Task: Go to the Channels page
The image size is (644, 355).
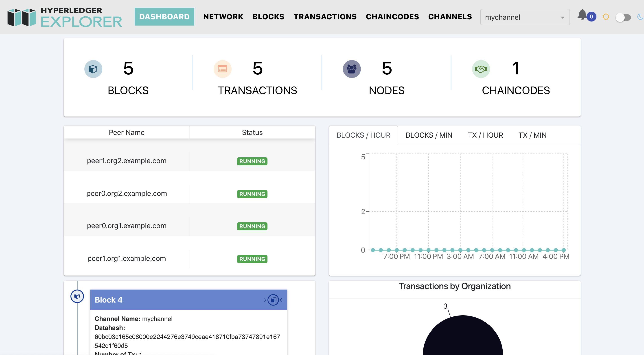Action: tap(450, 17)
